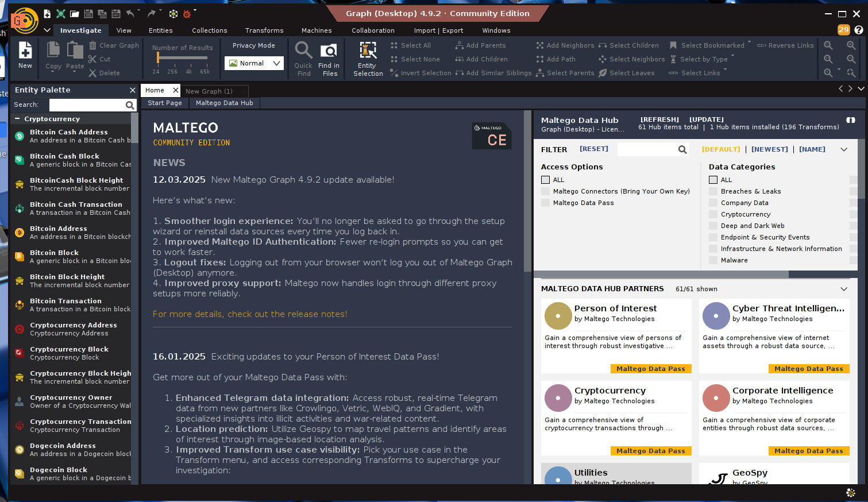
Task: Open the orange 29 notifications badge
Action: (x=843, y=30)
